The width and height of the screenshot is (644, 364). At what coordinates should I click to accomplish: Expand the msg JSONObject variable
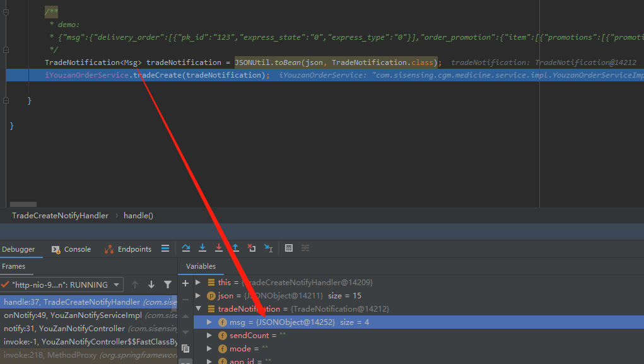[x=209, y=322]
